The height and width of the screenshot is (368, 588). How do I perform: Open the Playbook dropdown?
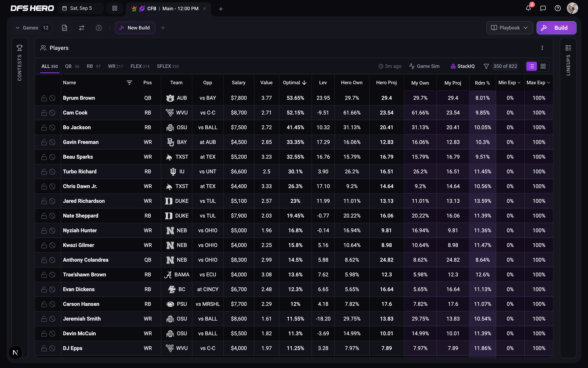(510, 28)
